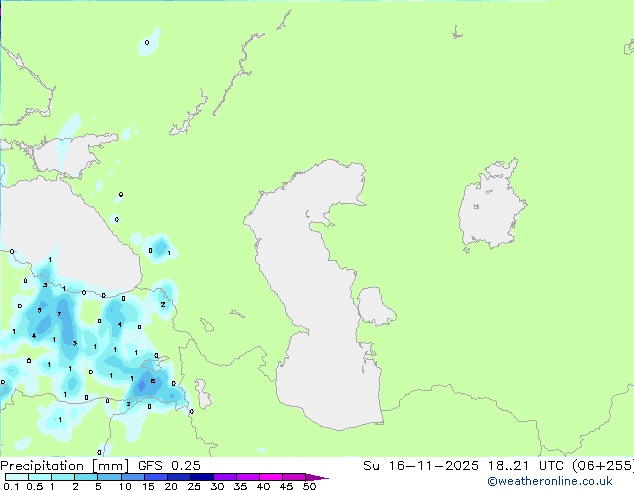
Task: Select the 25–30 mm dark blue swatch
Action: point(202,477)
